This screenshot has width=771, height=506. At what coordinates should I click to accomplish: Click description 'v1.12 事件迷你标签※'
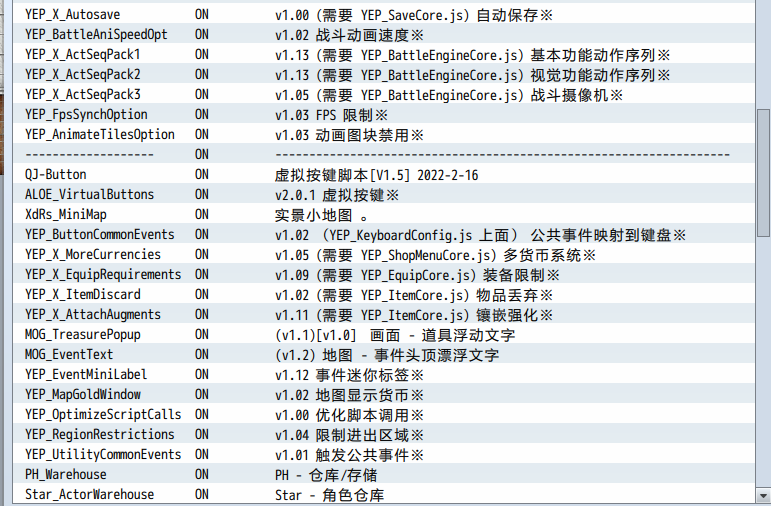(349, 375)
